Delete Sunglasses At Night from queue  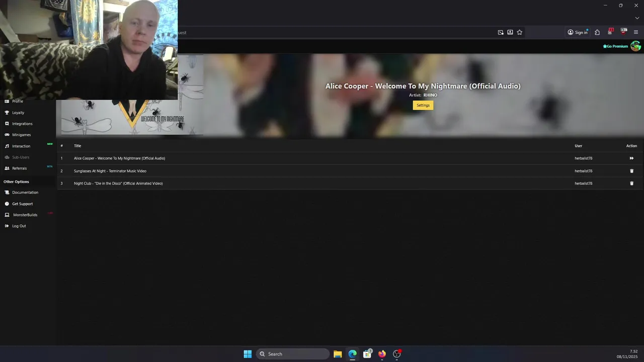pos(632,171)
